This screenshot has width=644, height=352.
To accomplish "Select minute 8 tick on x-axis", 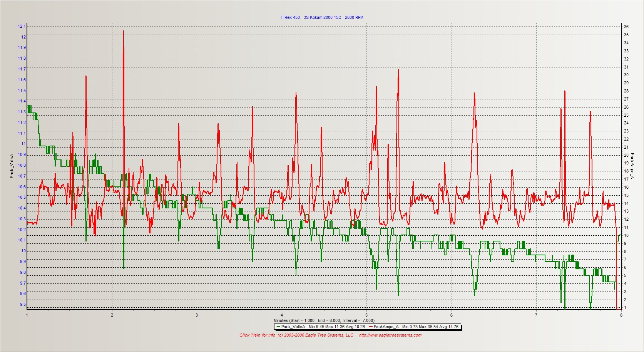I will coord(621,315).
